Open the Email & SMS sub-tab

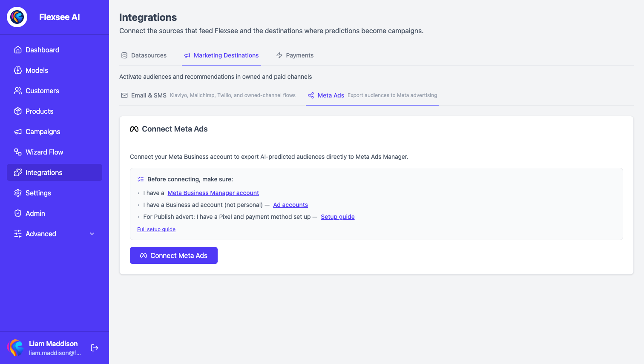pyautogui.click(x=208, y=95)
